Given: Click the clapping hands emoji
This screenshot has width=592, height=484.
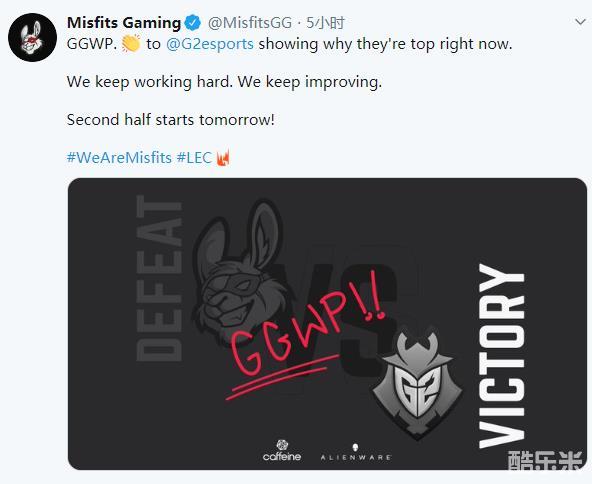Looking at the screenshot, I should (x=131, y=43).
